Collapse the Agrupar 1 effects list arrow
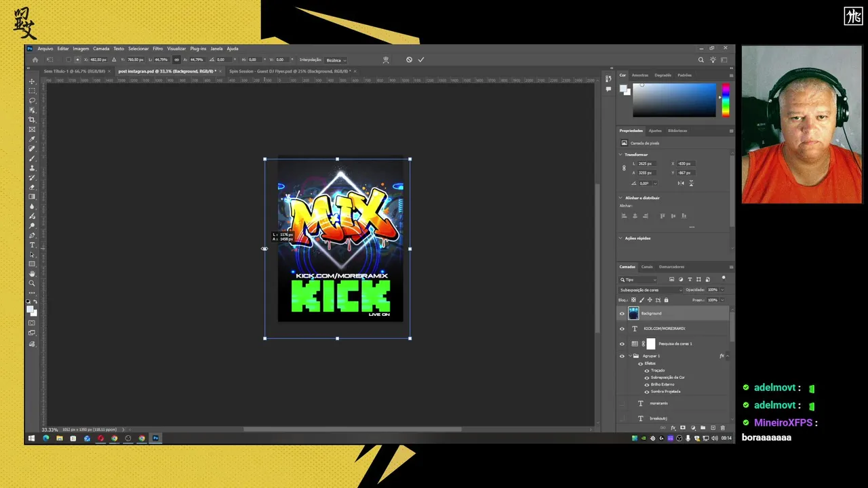The image size is (868, 488). coord(728,356)
